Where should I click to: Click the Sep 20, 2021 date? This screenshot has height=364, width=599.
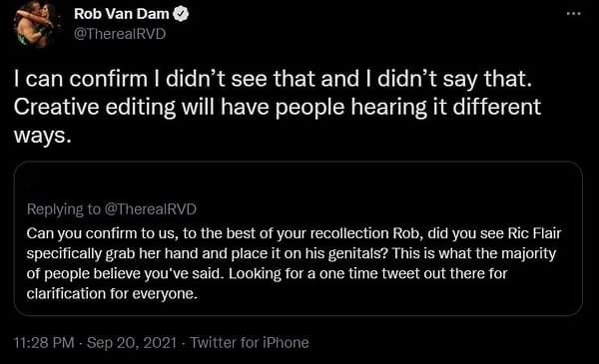(132, 343)
